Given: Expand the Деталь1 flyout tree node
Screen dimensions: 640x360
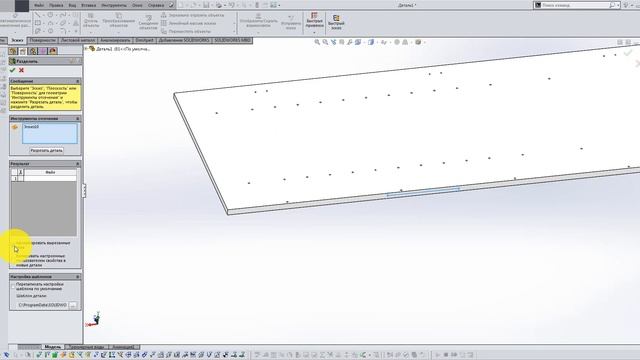Looking at the screenshot, I should (x=87, y=49).
